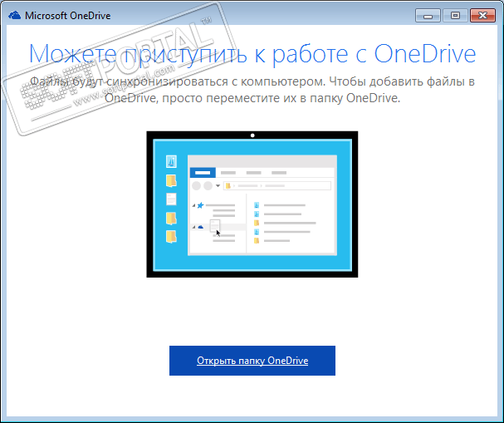This screenshot has width=504, height=423.
Task: Maximize the Microsoft OneDrive window
Action: pos(455,16)
